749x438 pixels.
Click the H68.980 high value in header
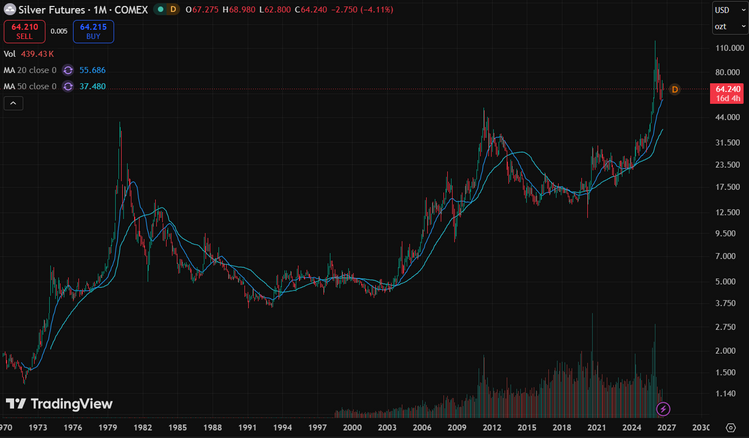[239, 10]
